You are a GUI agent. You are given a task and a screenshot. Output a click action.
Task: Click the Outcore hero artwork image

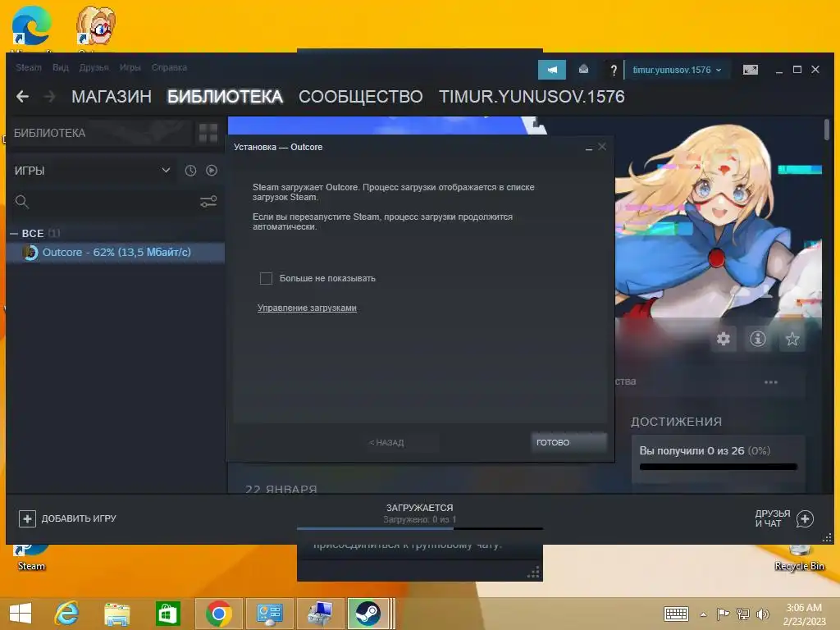(718, 222)
